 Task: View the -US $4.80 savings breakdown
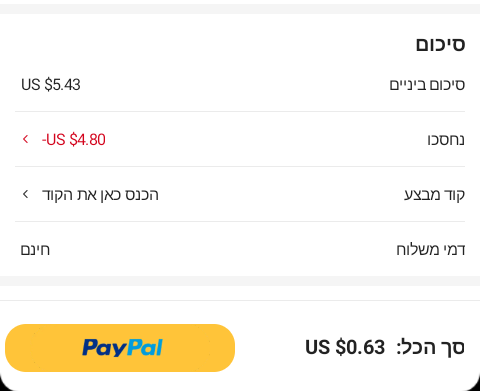coord(74,139)
